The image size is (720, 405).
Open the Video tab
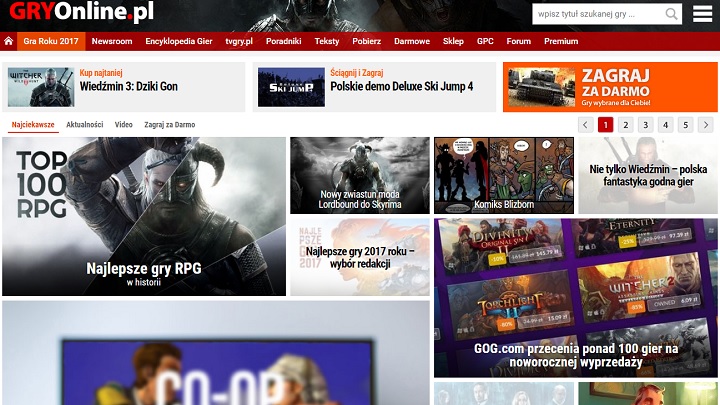tap(124, 125)
